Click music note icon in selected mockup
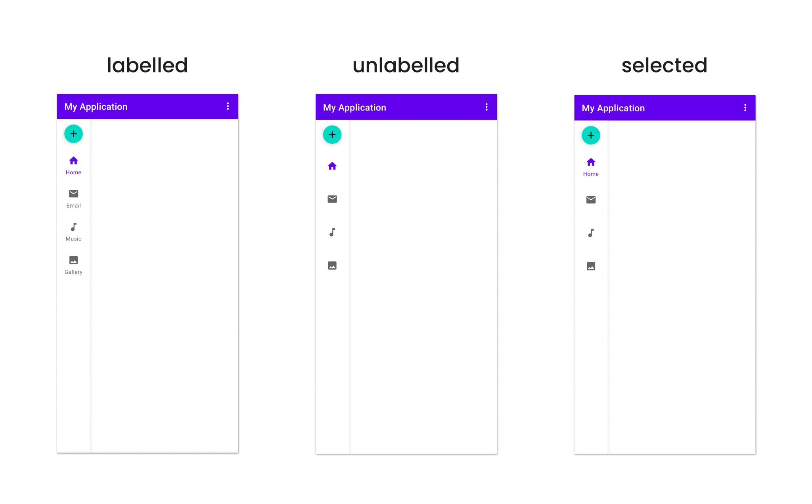 point(591,233)
